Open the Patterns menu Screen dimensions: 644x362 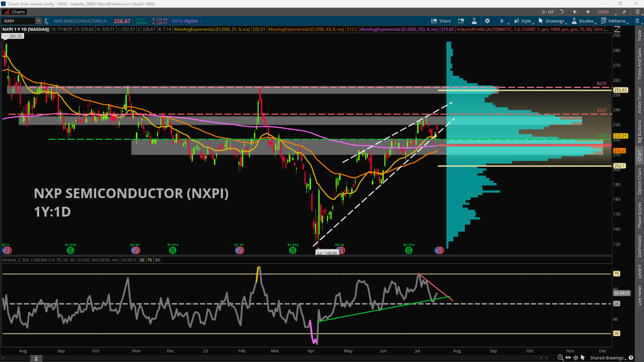[x=613, y=21]
